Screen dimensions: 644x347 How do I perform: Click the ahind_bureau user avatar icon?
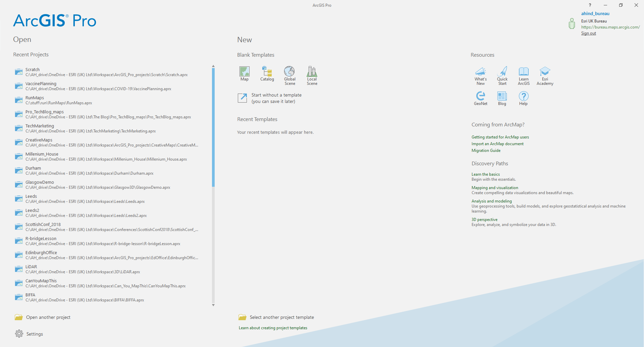(572, 23)
